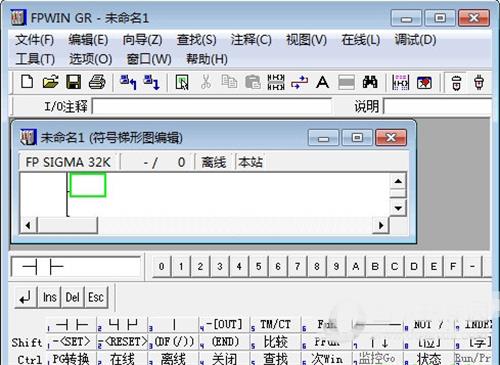Open the 调试(D) menu
Viewport: 500px width, 365px height.
415,40
